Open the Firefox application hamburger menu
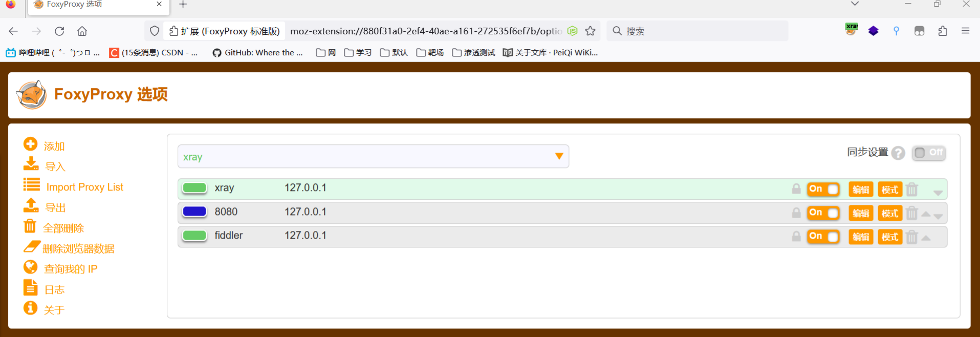Image resolution: width=980 pixels, height=337 pixels. tap(966, 31)
